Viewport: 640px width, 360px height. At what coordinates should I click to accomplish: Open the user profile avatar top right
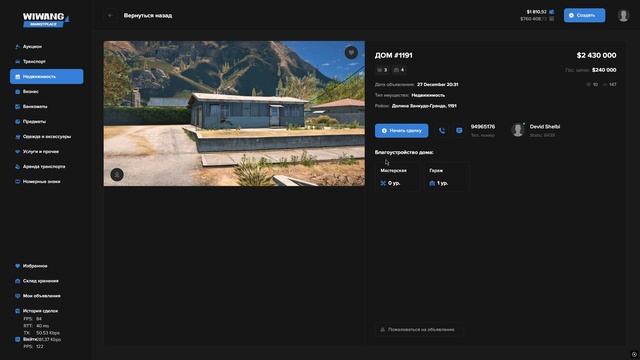pyautogui.click(x=623, y=16)
